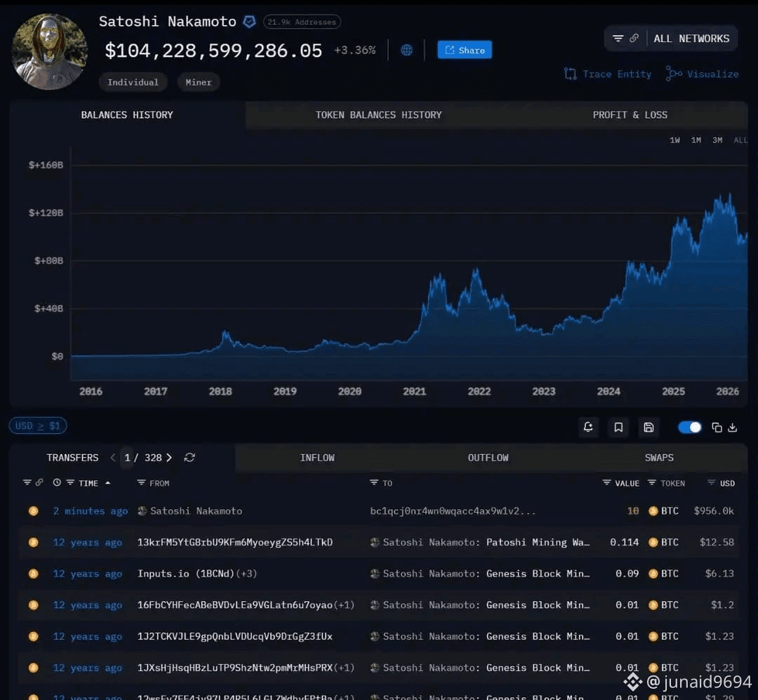758x700 pixels.
Task: Go to next transfers page chevron
Action: pyautogui.click(x=169, y=457)
